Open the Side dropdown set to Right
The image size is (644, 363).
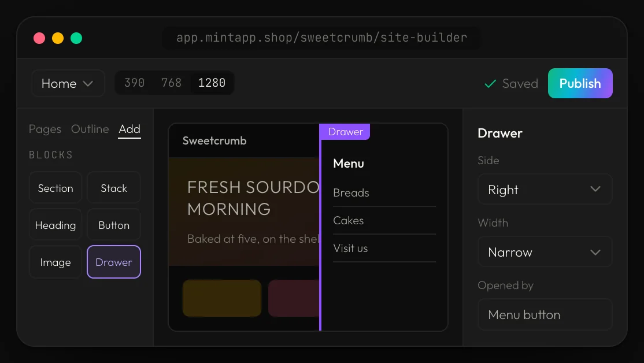(545, 189)
